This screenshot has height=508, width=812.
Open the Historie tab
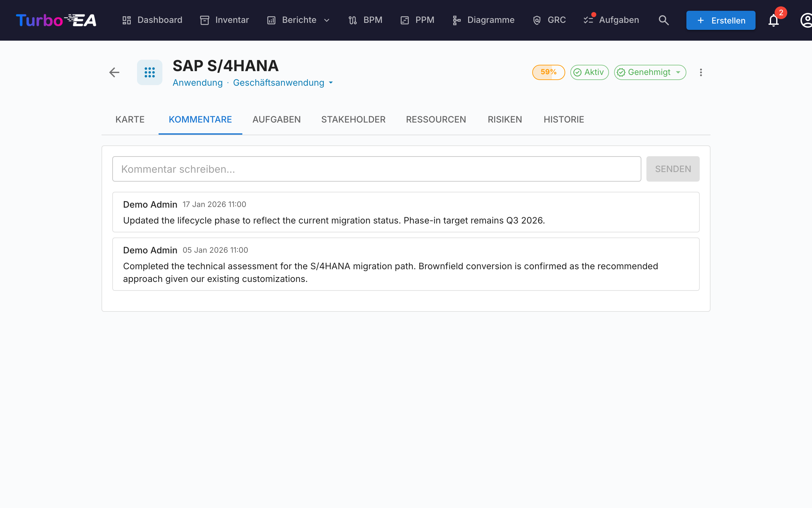[x=564, y=120]
